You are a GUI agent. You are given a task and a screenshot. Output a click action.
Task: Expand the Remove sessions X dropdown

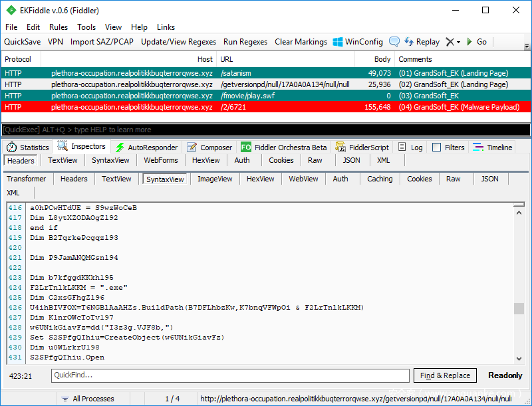tap(453, 42)
